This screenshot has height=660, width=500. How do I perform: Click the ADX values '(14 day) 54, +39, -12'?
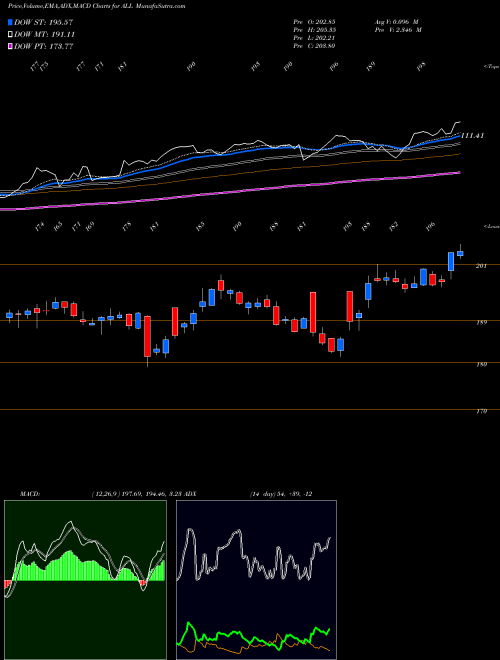(280, 494)
